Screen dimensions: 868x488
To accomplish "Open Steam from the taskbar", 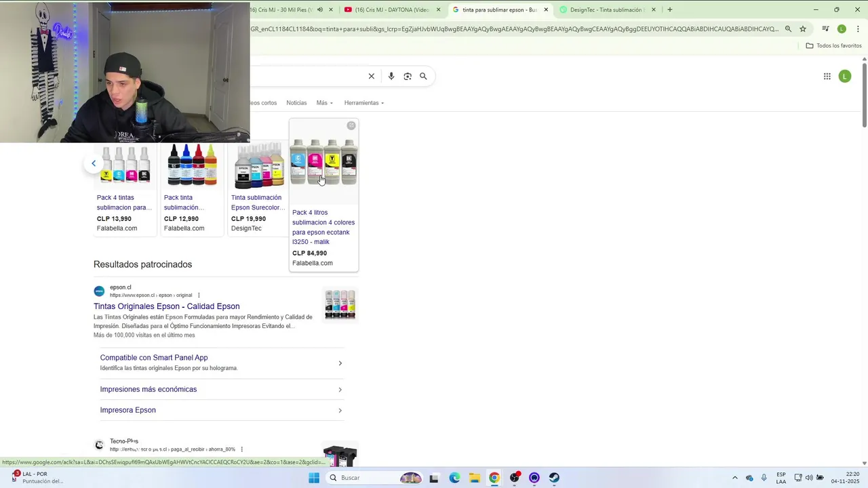I will (554, 478).
